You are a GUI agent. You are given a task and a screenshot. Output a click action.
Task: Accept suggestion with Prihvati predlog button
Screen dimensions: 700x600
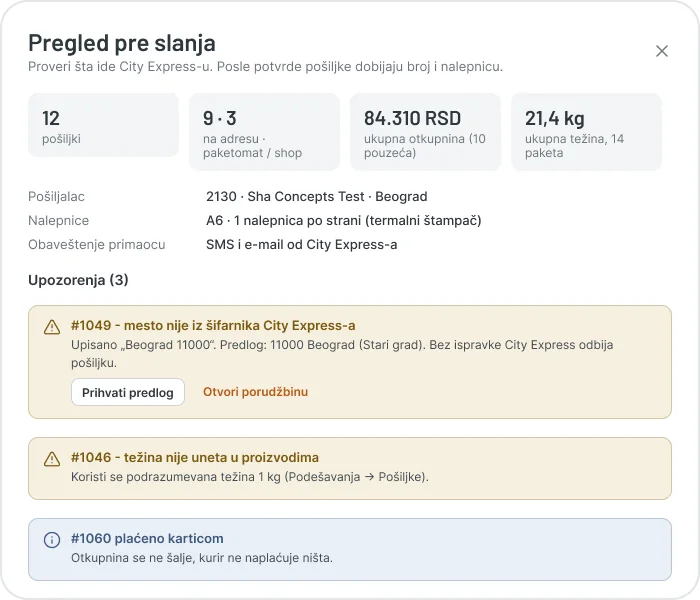pyautogui.click(x=128, y=392)
